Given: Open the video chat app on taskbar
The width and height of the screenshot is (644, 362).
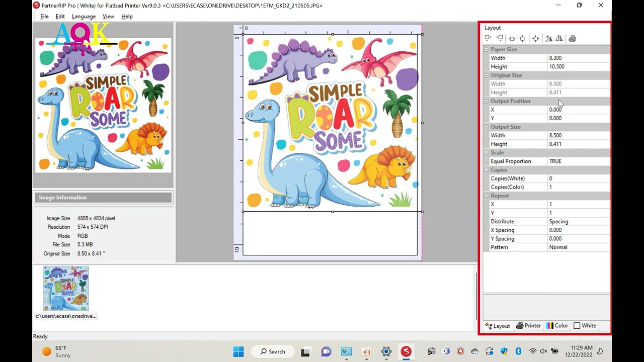Looking at the screenshot, I should click(x=326, y=351).
